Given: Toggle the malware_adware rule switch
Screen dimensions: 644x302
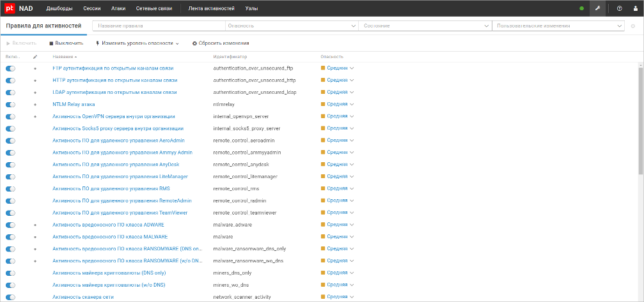Looking at the screenshot, I should coord(10,225).
